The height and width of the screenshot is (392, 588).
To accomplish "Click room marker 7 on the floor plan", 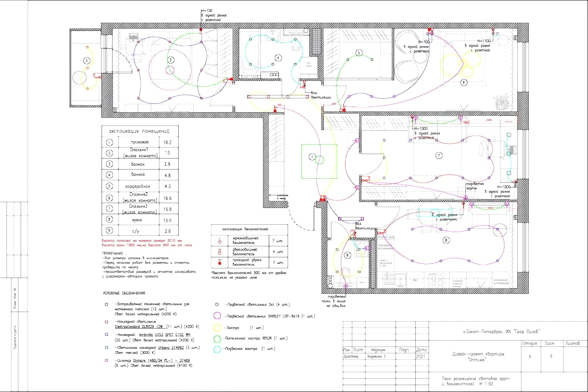I will click(439, 156).
